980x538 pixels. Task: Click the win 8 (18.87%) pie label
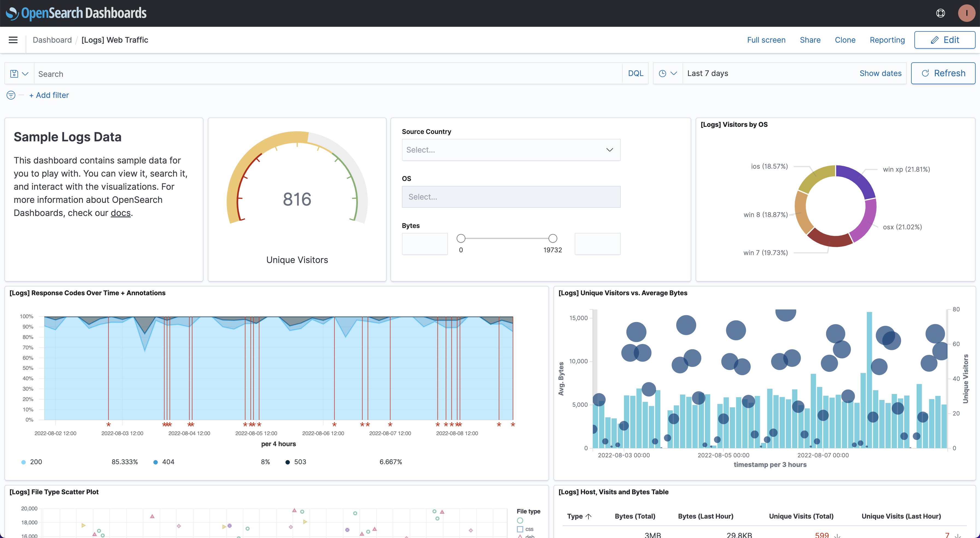point(765,215)
